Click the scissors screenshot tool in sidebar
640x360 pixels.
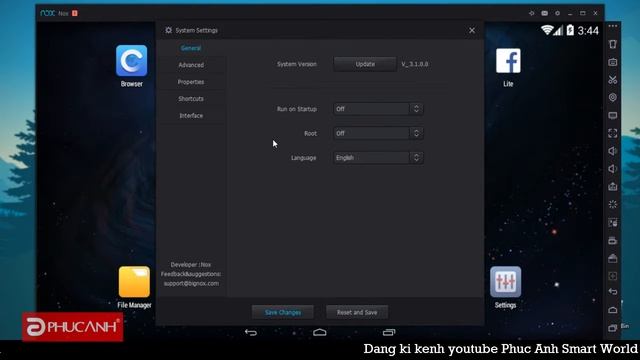point(613,80)
